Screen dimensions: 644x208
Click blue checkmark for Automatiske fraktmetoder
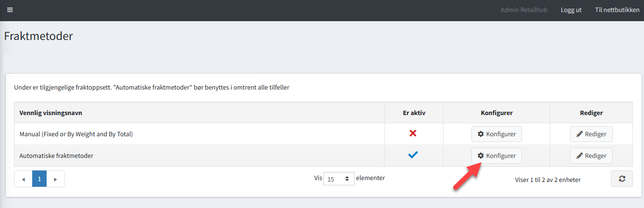pos(413,156)
